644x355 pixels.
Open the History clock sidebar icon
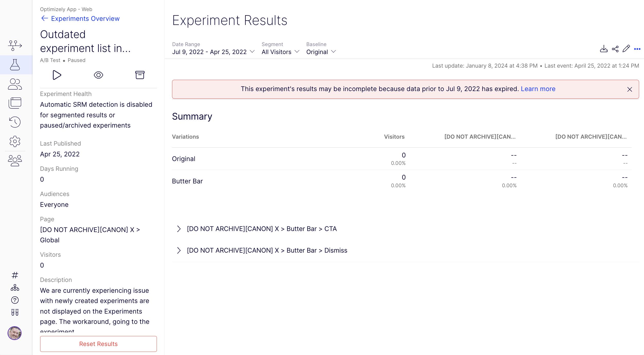(15, 122)
